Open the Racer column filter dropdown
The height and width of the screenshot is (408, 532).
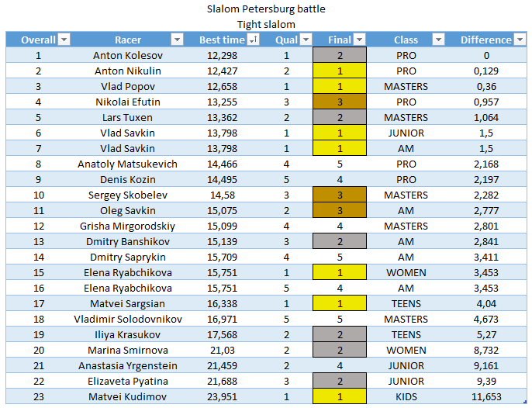pos(177,40)
